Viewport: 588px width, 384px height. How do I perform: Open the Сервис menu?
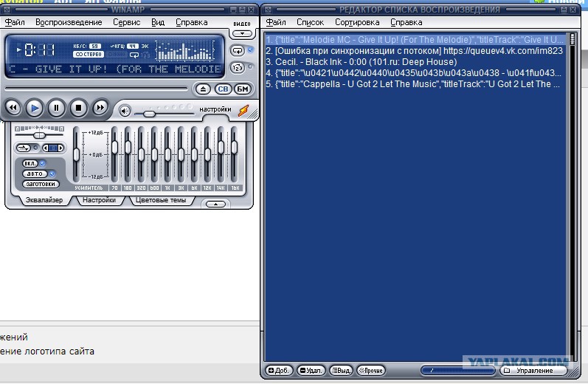(x=126, y=22)
